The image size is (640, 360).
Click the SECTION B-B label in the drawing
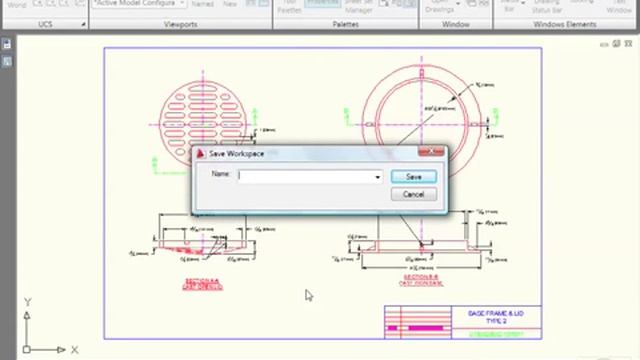click(x=421, y=277)
